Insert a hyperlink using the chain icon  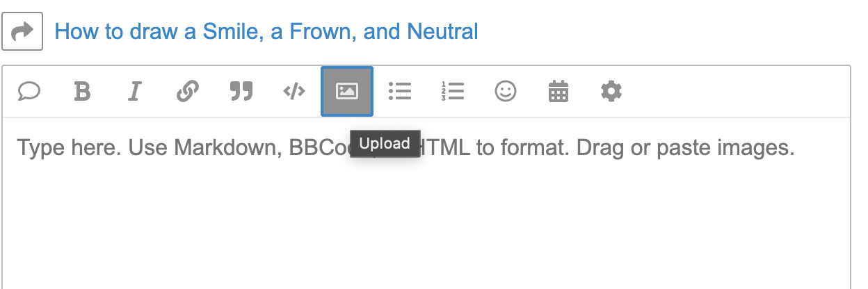(188, 91)
